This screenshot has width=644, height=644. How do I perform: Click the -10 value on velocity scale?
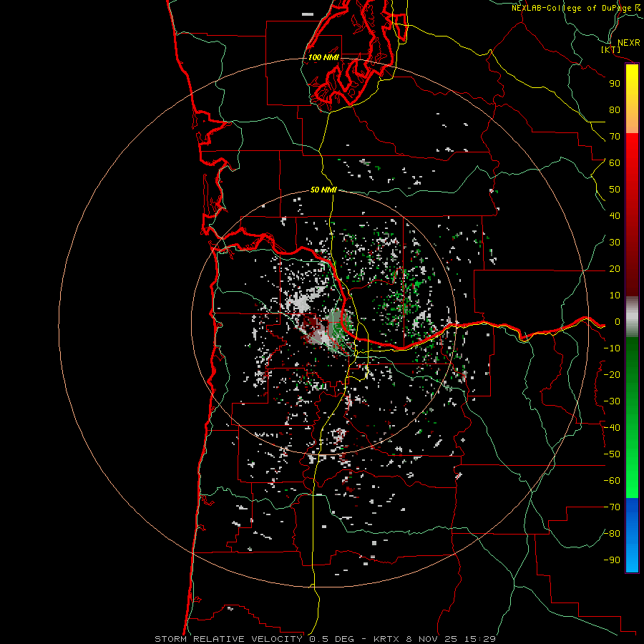[612, 348]
